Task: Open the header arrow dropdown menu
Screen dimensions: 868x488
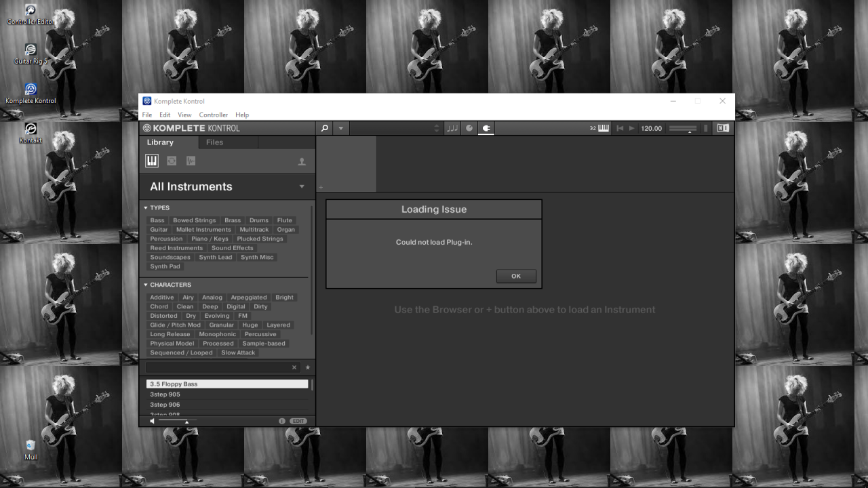Action: click(x=341, y=128)
